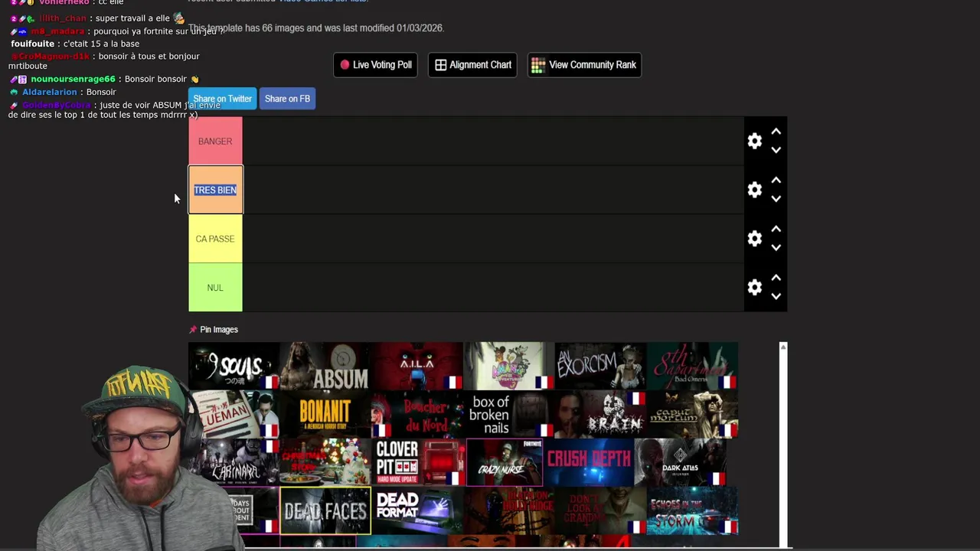This screenshot has width=980, height=551.
Task: Select the green NUL tier label
Action: pos(215,288)
